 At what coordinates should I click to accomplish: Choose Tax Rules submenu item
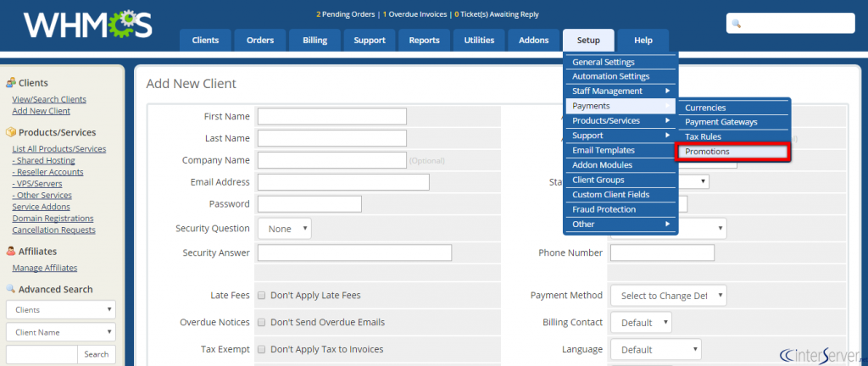(x=733, y=136)
